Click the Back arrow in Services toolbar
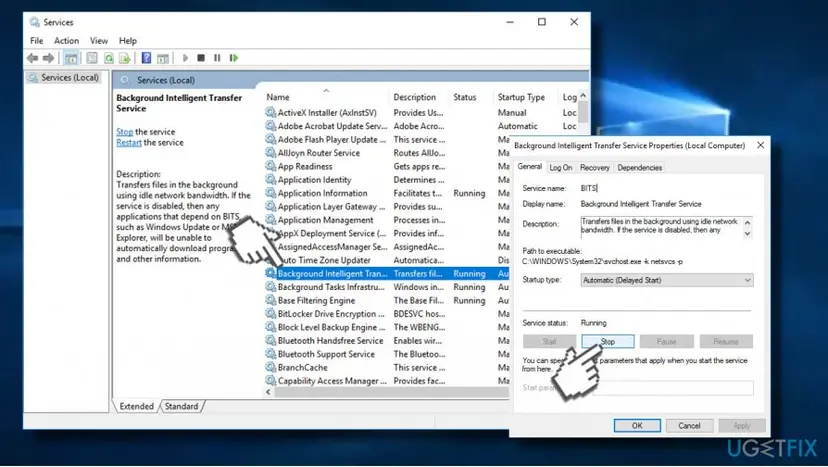This screenshot has height=467, width=828. pyautogui.click(x=33, y=58)
